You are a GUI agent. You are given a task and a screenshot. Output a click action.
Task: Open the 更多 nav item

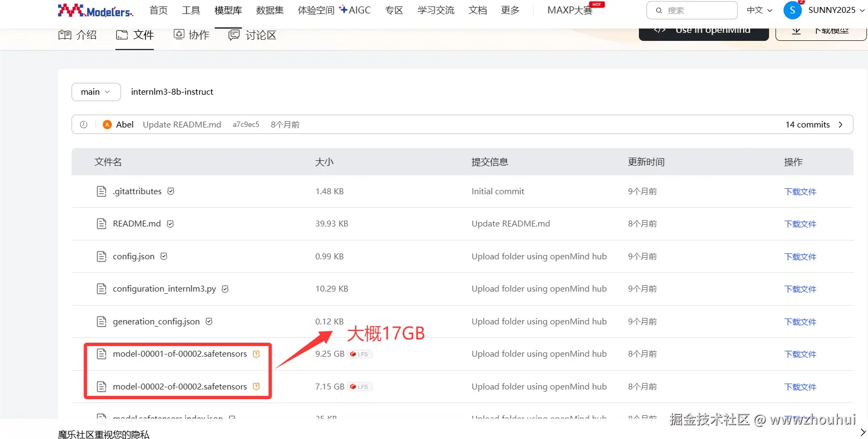510,10
